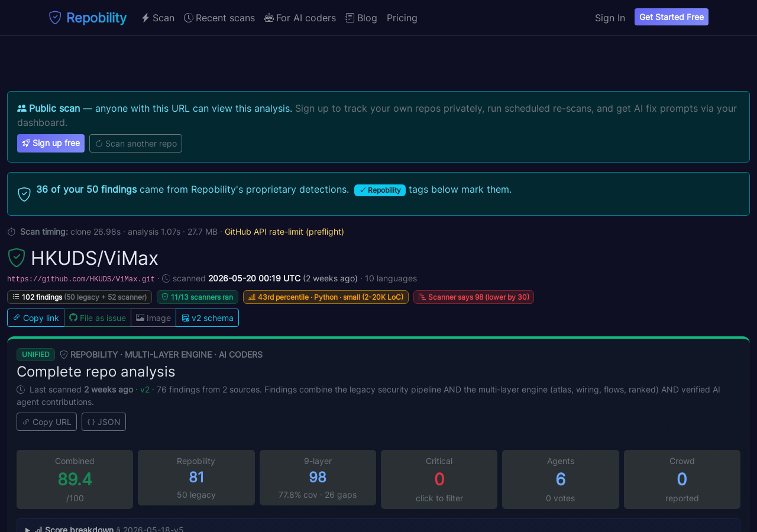Click the people icon beside Public scan

coord(22,108)
